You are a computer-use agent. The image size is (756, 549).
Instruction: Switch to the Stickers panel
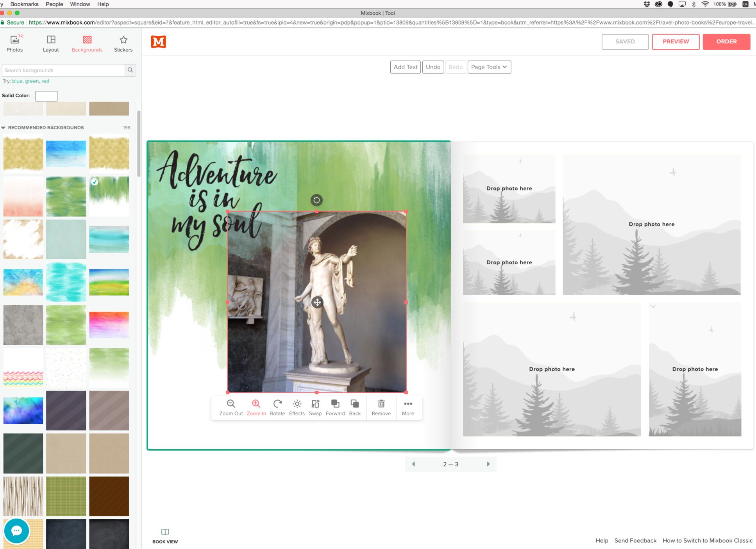pyautogui.click(x=123, y=43)
